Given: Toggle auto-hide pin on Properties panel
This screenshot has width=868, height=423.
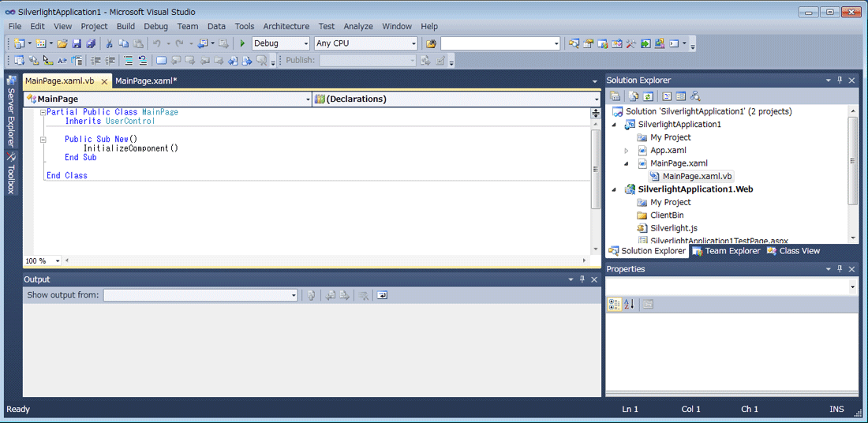Looking at the screenshot, I should pyautogui.click(x=840, y=269).
